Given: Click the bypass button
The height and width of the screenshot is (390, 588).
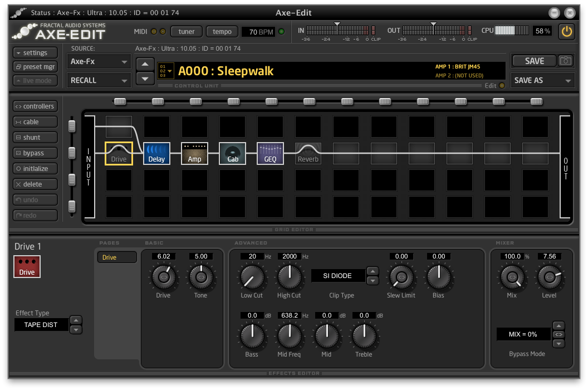Looking at the screenshot, I should coord(35,153).
